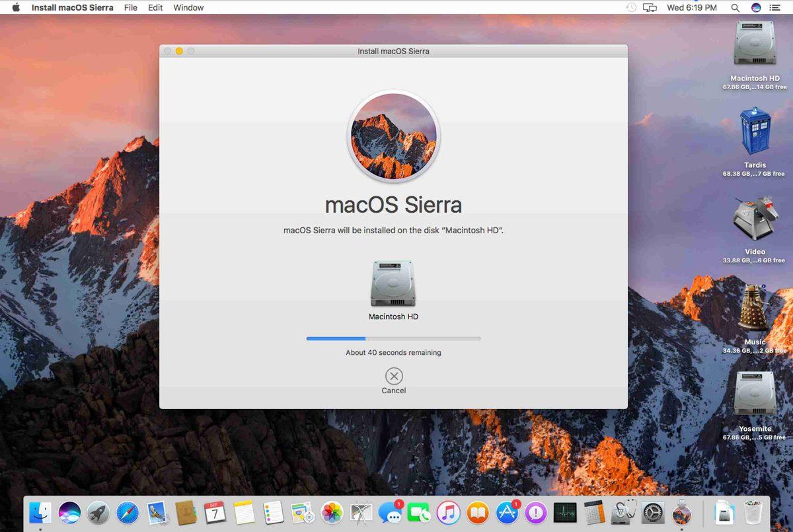Open System Preferences from the Dock

[651, 512]
